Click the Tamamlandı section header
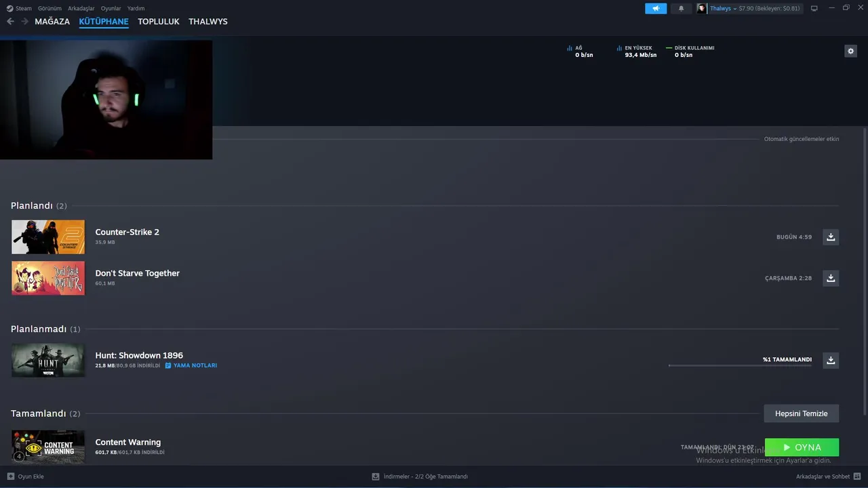 (x=45, y=413)
